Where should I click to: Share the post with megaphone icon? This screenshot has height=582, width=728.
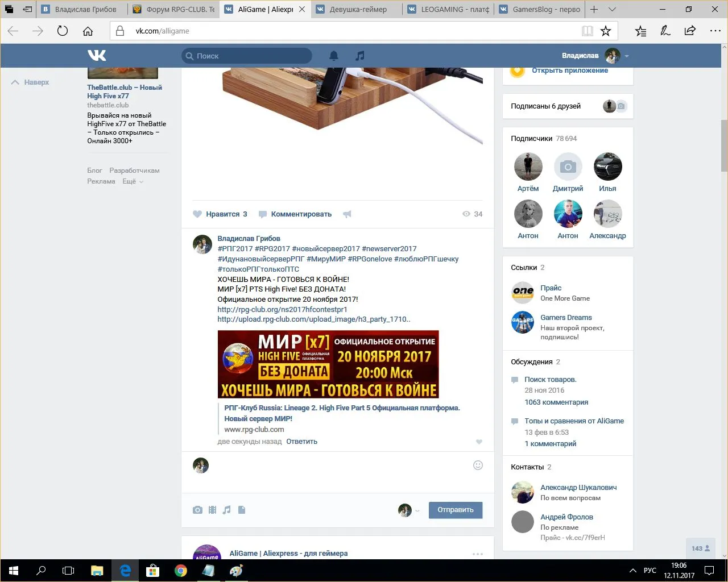[347, 214]
